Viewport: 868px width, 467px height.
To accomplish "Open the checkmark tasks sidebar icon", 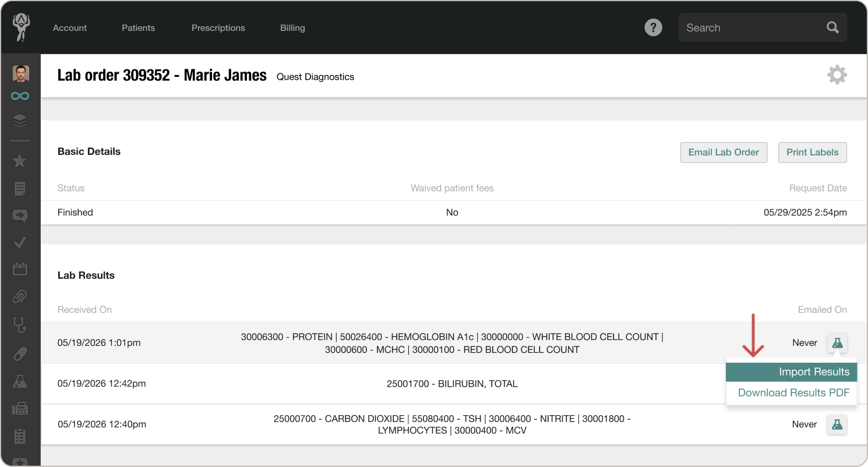I will tap(20, 242).
